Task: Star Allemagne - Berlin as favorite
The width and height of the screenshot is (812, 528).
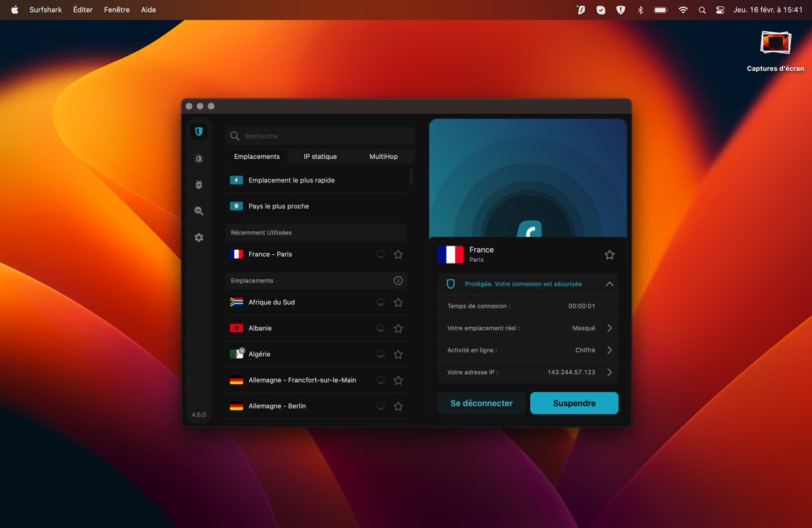Action: (x=398, y=406)
